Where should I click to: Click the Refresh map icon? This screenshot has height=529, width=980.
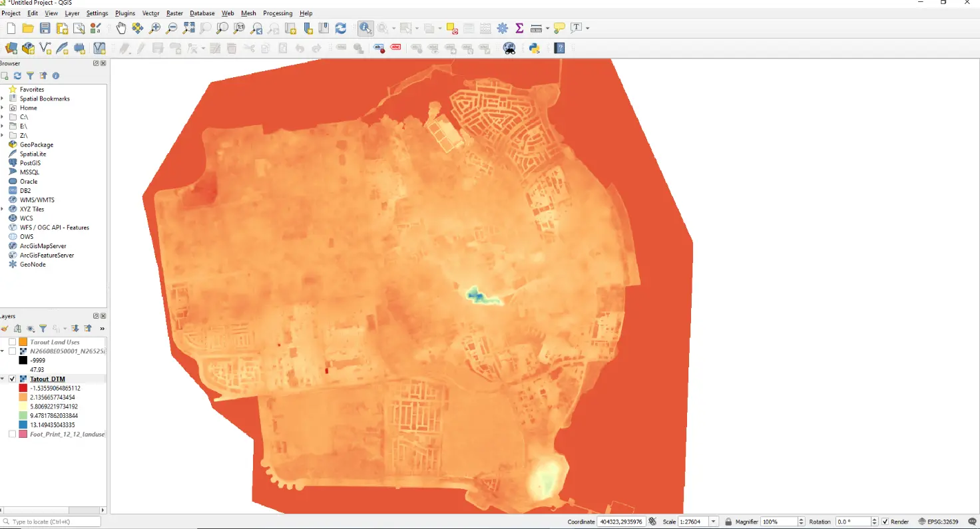click(x=341, y=28)
